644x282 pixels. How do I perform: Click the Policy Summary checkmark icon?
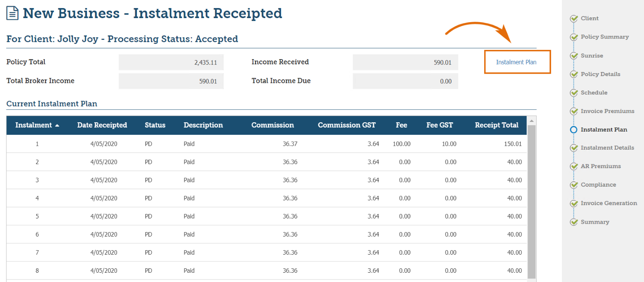point(574,37)
